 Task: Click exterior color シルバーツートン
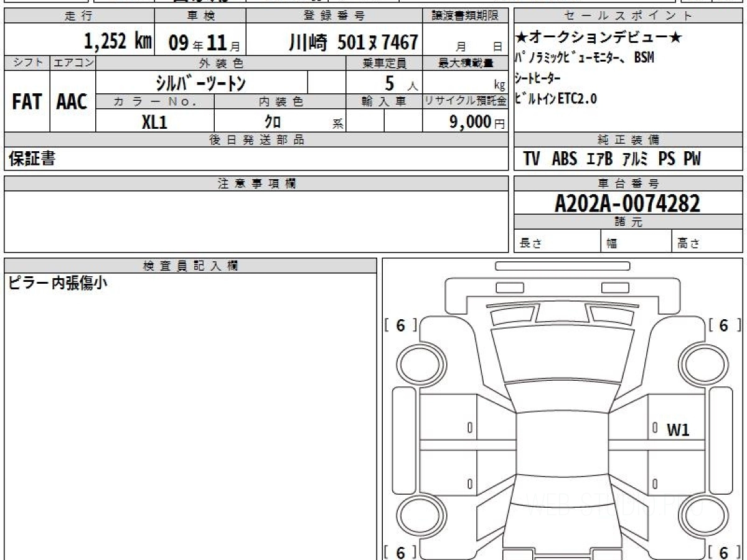pos(201,82)
